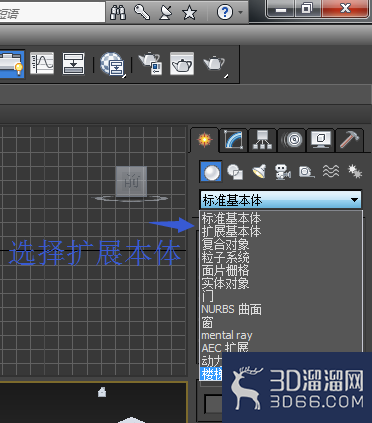Choose 粒子系统 from the list
Screen dimensions: 372x423
pyautogui.click(x=281, y=257)
